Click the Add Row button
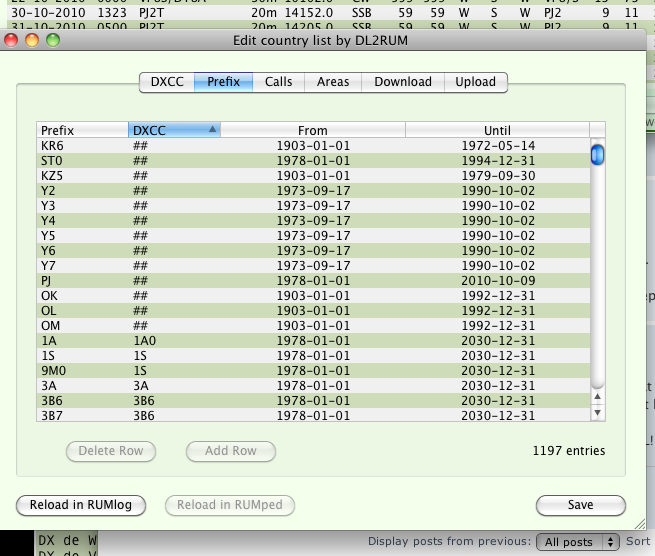The image size is (655, 556). pyautogui.click(x=230, y=451)
